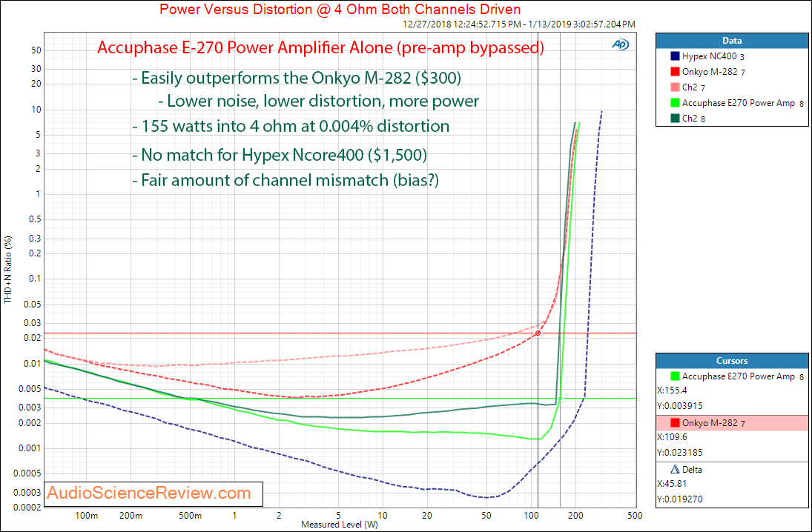Click the graph title Power Versus Distortion
The width and height of the screenshot is (812, 532).
click(340, 10)
